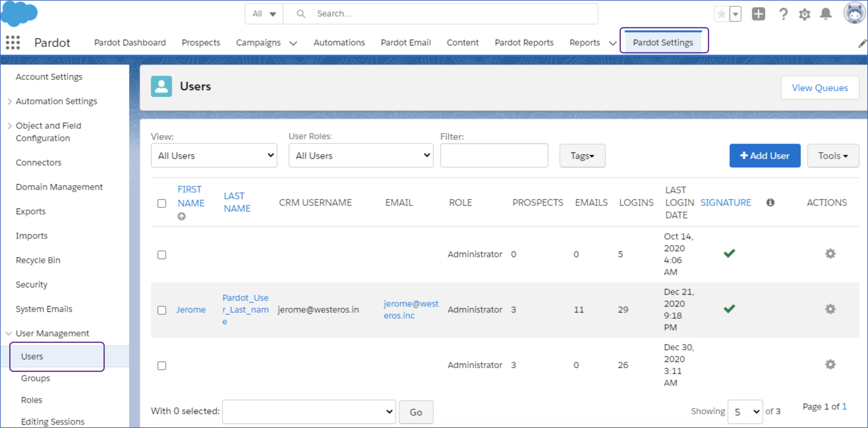Click the gear icon for Jerome
The image size is (868, 428).
[x=830, y=309]
